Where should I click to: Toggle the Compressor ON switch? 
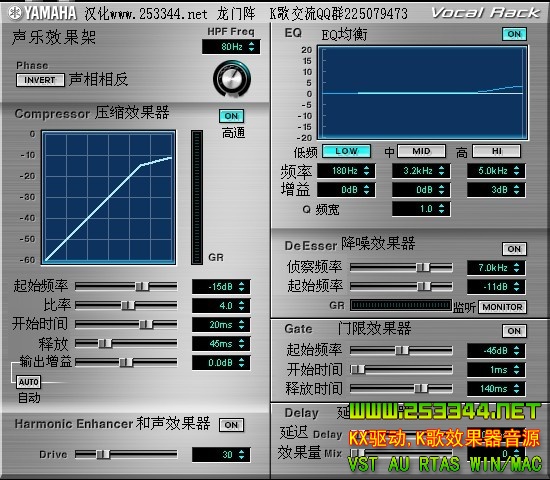pos(231,116)
